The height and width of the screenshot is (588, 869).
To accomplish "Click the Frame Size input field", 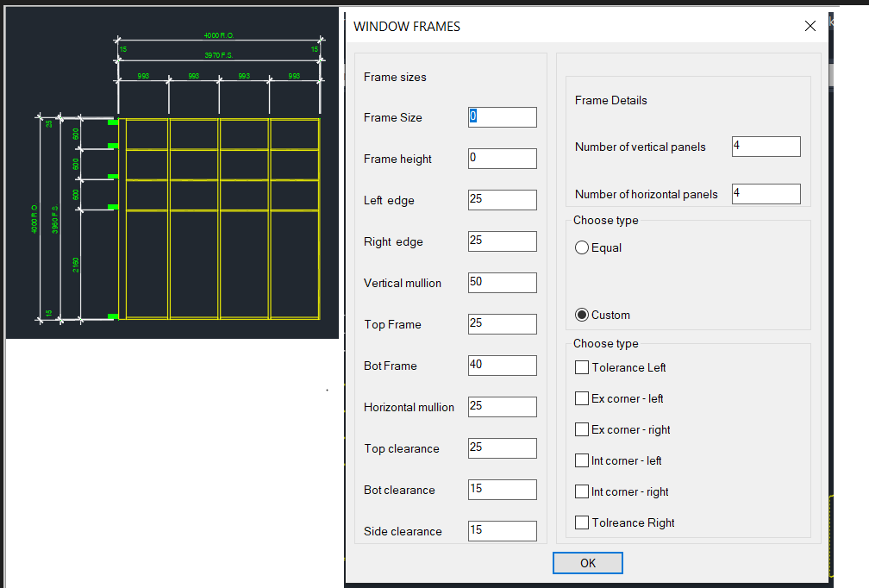I will pyautogui.click(x=503, y=117).
